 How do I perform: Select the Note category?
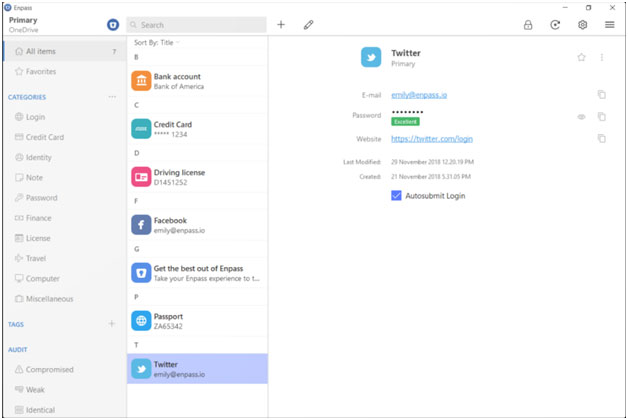pos(64,177)
